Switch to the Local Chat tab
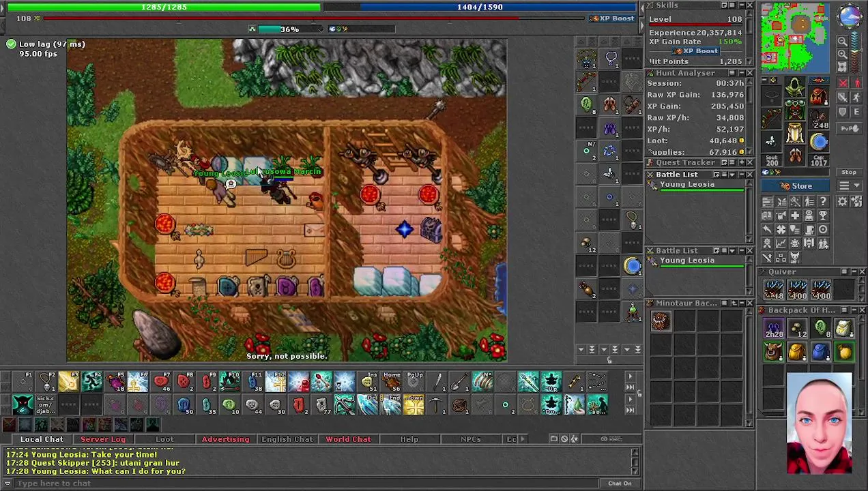The height and width of the screenshot is (491, 868). point(42,439)
